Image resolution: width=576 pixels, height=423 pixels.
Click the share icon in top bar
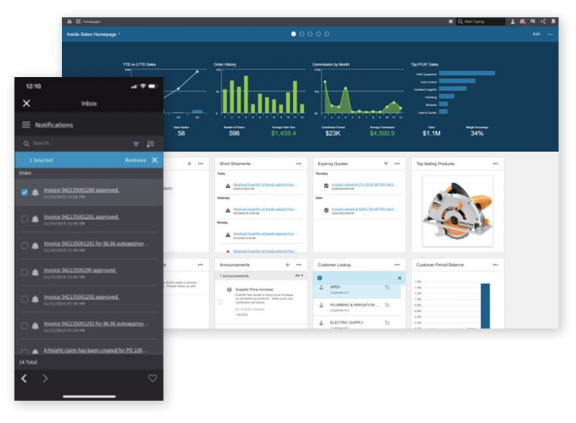(543, 22)
